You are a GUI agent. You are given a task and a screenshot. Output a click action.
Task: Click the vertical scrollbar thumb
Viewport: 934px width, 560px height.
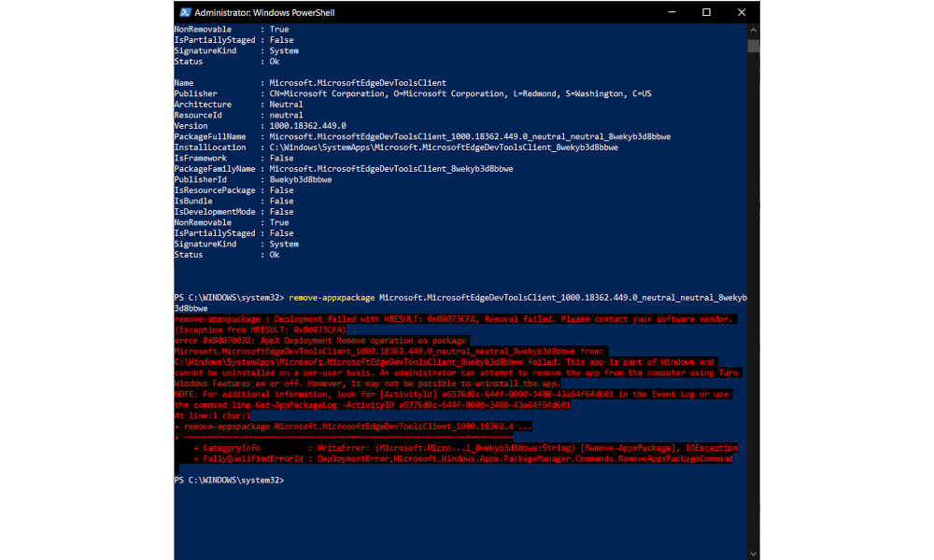pyautogui.click(x=754, y=46)
